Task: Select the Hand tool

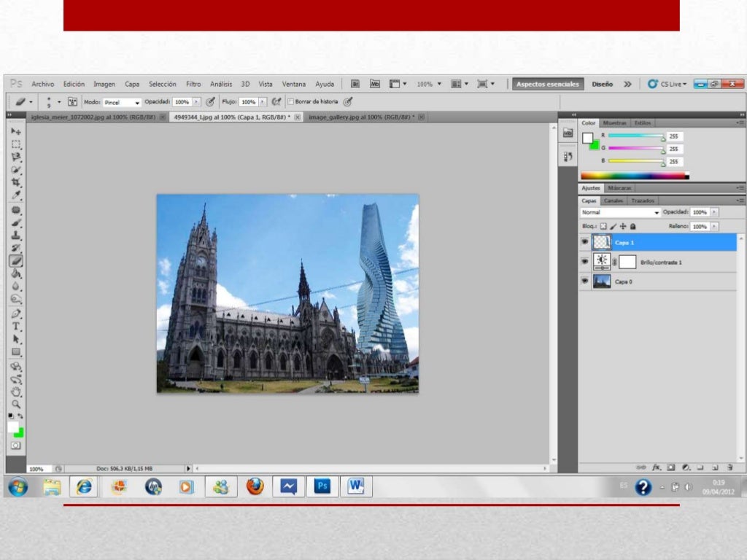Action: [x=16, y=392]
